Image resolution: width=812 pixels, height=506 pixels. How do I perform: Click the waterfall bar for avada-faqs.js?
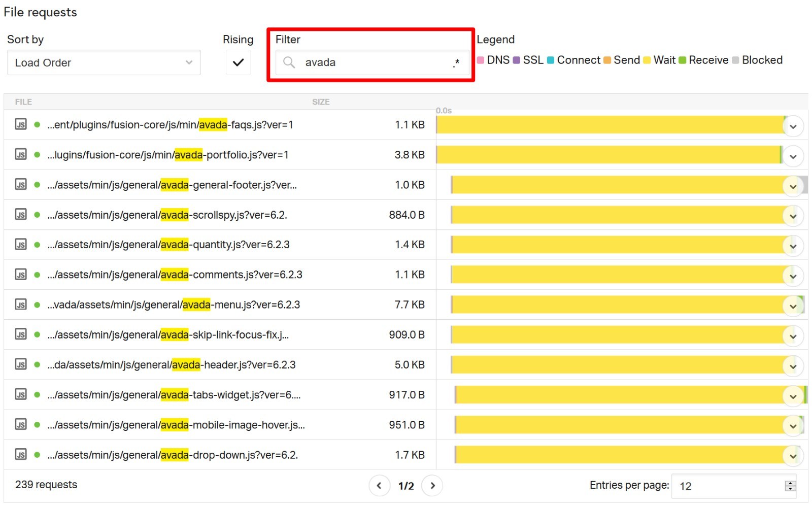610,125
